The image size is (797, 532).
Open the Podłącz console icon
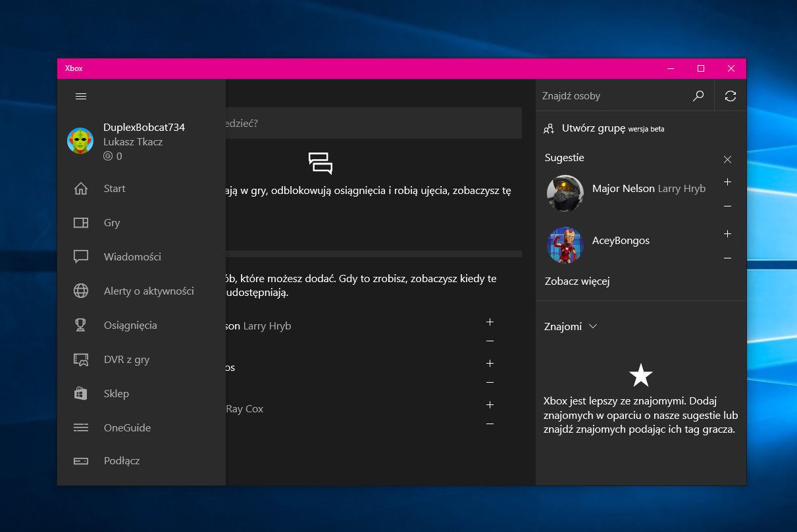81,461
